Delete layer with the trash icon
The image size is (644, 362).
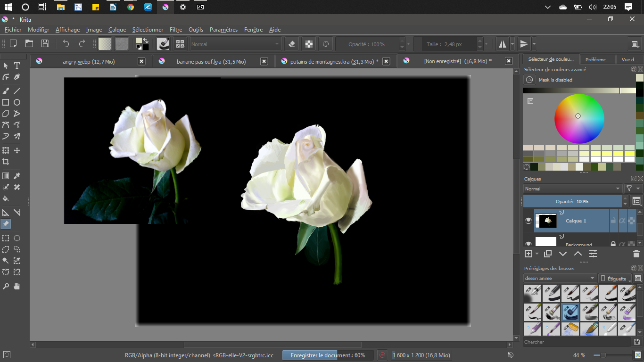point(636,254)
